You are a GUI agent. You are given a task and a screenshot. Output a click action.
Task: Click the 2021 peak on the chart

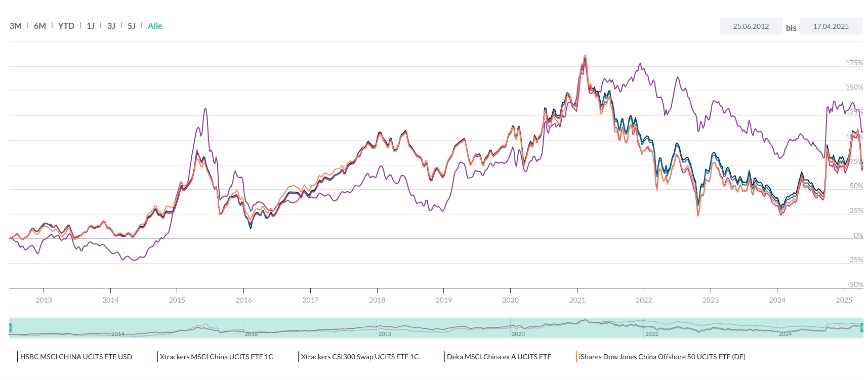tap(586, 56)
